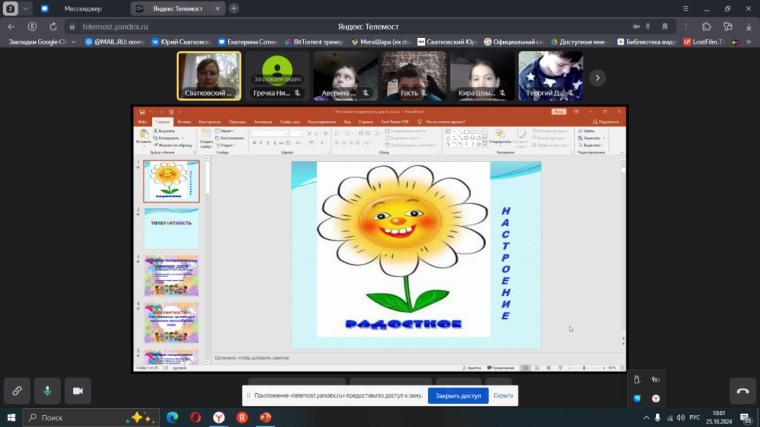Open PowerPoint from the taskbar

[265, 417]
